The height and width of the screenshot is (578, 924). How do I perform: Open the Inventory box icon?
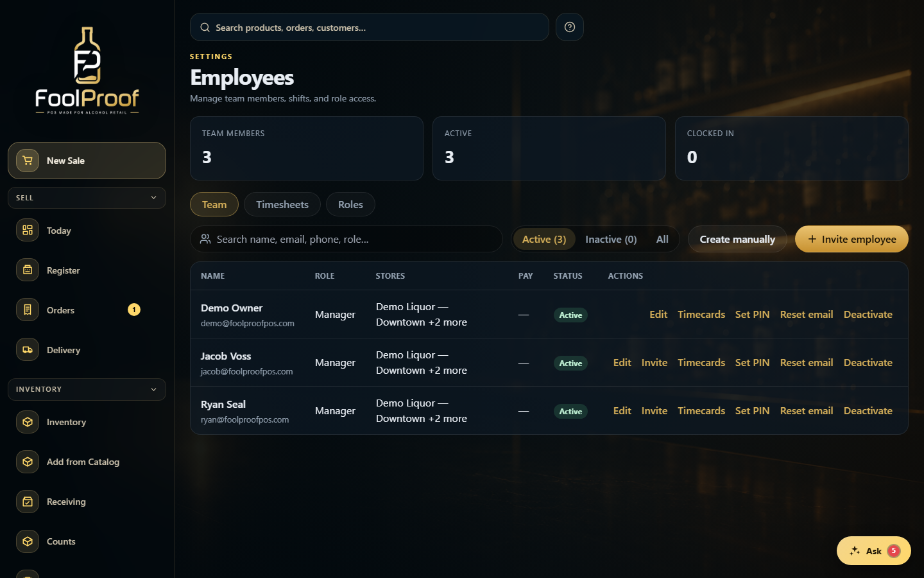[28, 422]
